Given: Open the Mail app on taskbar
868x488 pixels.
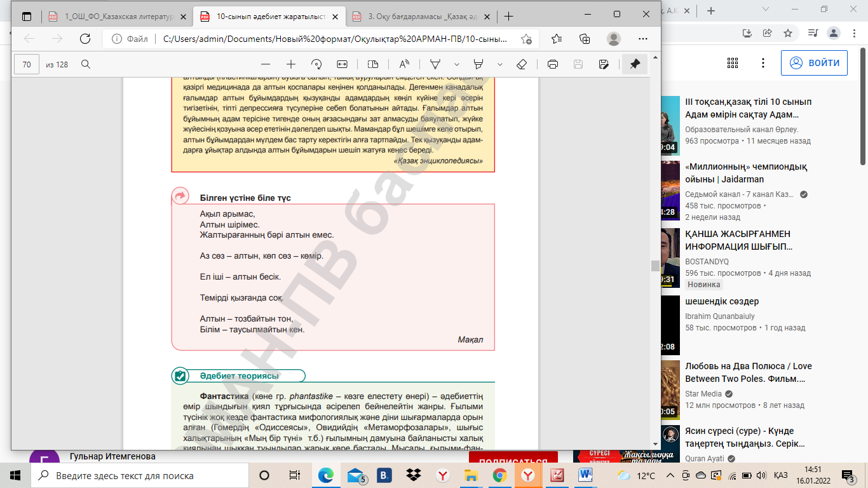Looking at the screenshot, I should pyautogui.click(x=356, y=475).
